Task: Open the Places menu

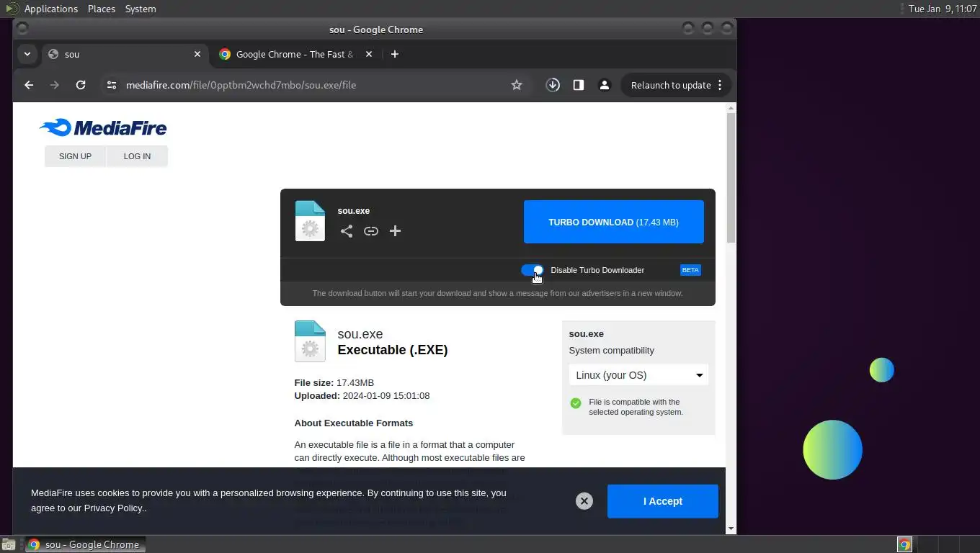Action: pyautogui.click(x=102, y=9)
